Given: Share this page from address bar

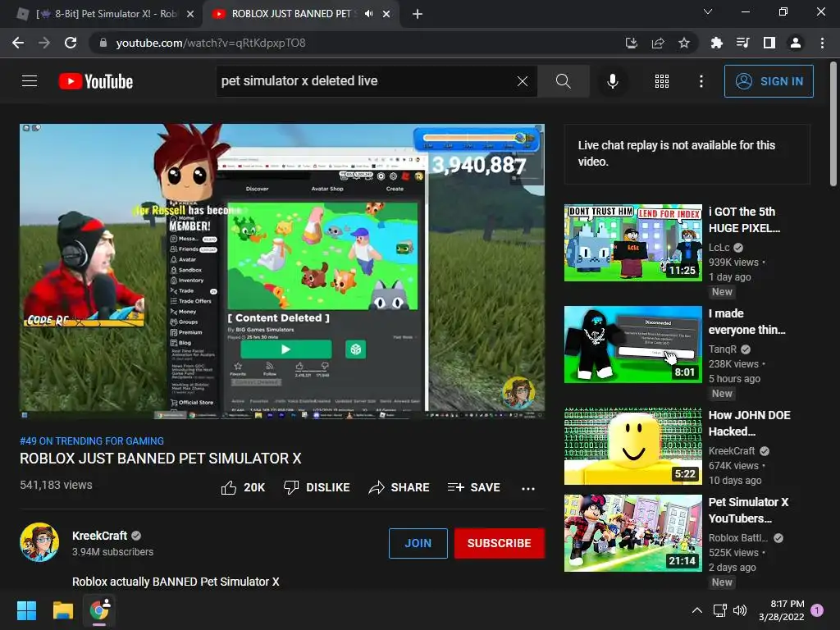Looking at the screenshot, I should (x=658, y=43).
